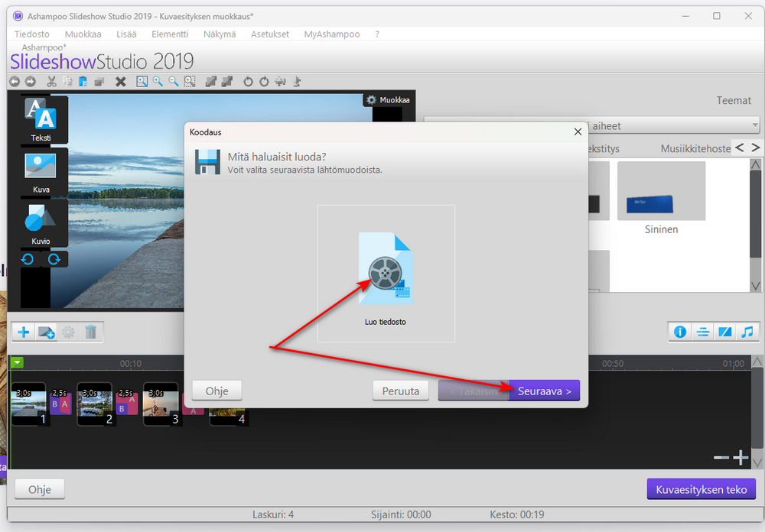Select the Kuvio shape tool
This screenshot has height=532, width=765.
pyautogui.click(x=41, y=223)
